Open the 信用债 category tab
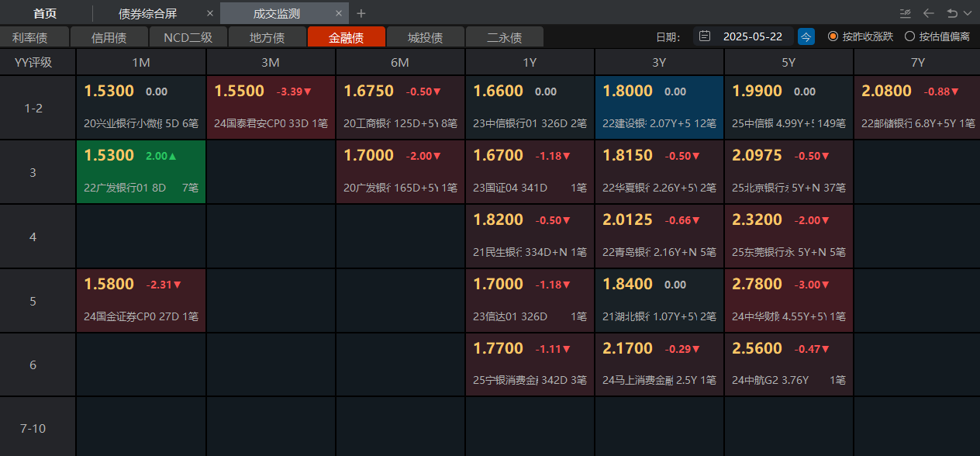Image resolution: width=980 pixels, height=456 pixels. (x=109, y=37)
